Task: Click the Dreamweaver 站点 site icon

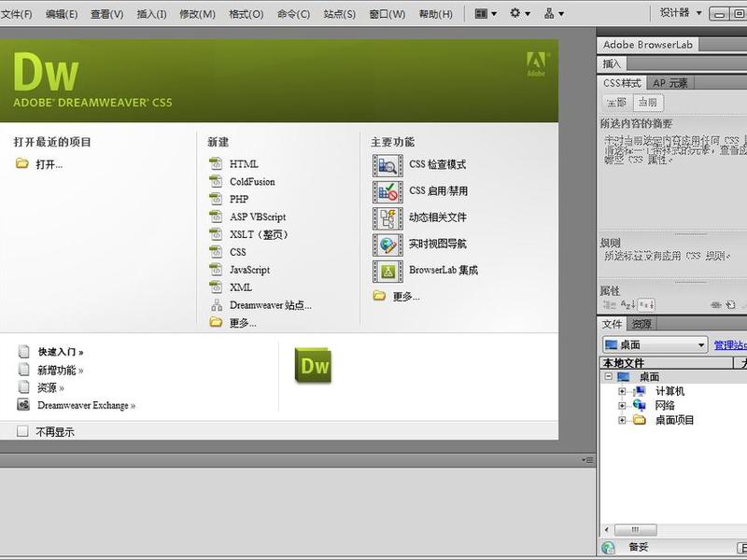Action: (217, 305)
